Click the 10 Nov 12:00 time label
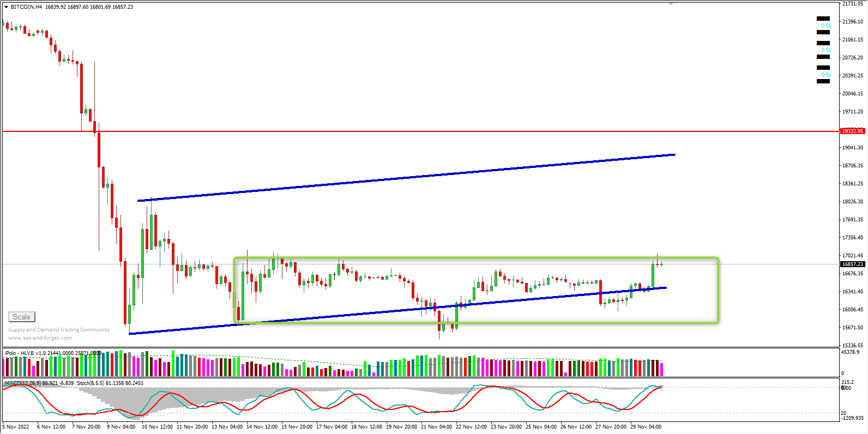The width and height of the screenshot is (868, 434). 157,427
